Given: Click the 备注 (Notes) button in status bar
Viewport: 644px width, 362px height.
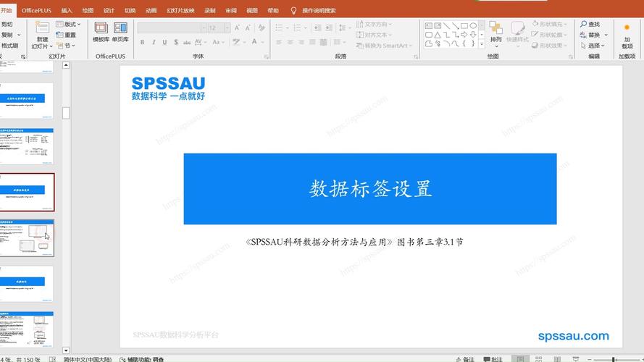Looking at the screenshot, I should pyautogui.click(x=464, y=359).
